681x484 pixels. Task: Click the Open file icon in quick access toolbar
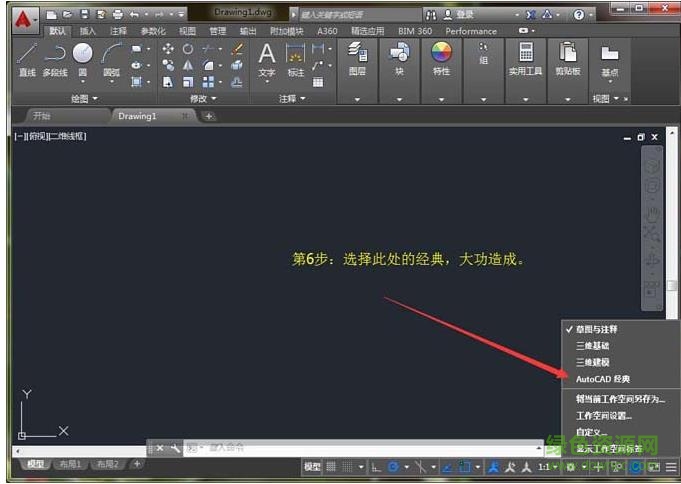pos(67,15)
